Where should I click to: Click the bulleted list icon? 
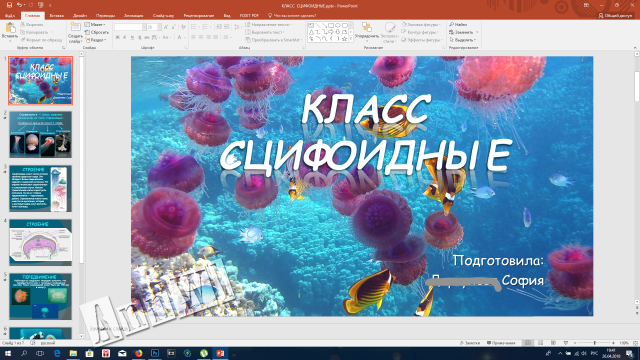tap(194, 27)
